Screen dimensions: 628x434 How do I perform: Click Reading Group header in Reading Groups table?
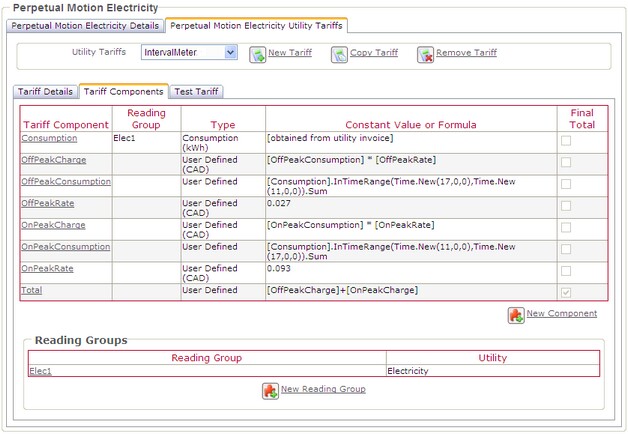pyautogui.click(x=207, y=358)
